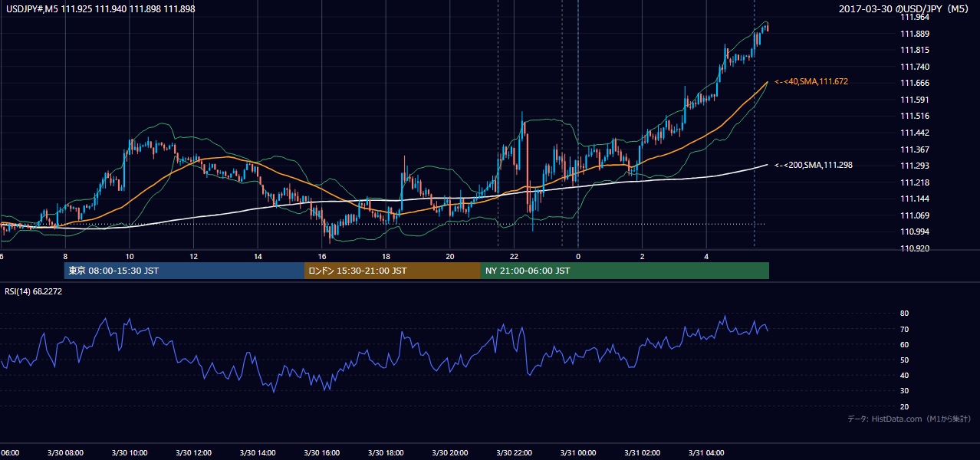
Task: Click the 3/31 02:00 time label
Action: coord(642,453)
